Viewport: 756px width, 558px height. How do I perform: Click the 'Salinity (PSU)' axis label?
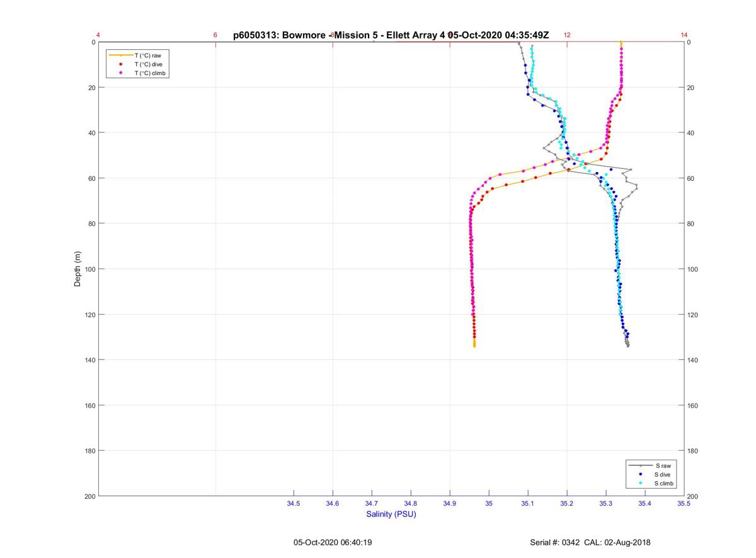(391, 514)
